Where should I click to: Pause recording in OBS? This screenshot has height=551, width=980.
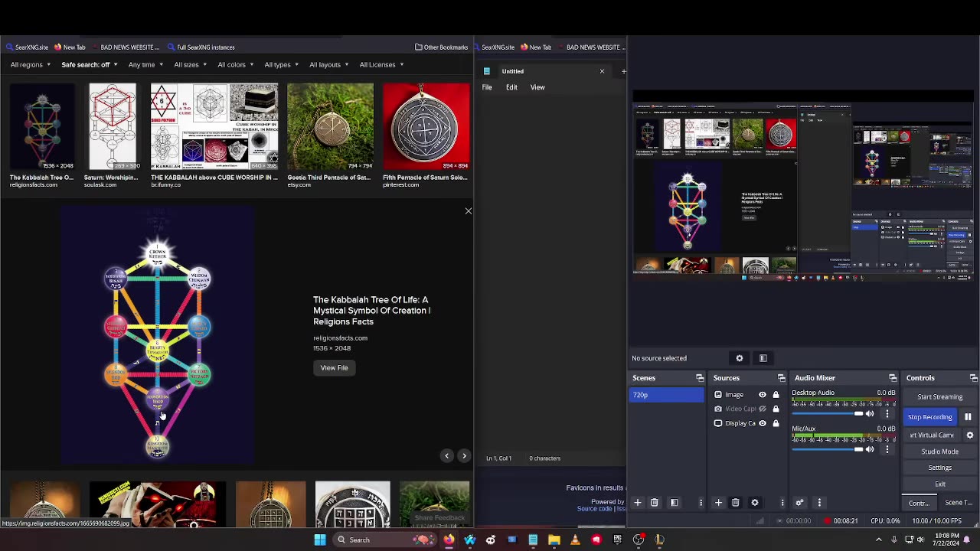click(968, 417)
